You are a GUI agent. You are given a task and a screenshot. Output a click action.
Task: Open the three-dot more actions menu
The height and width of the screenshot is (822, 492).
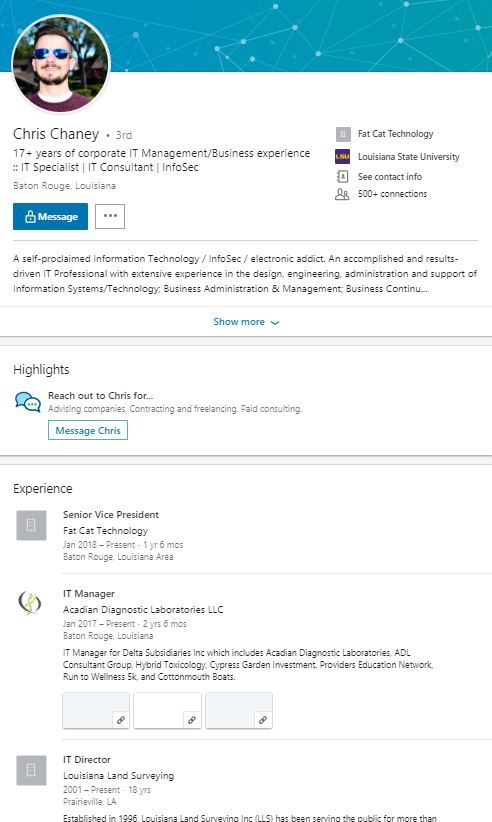tap(110, 217)
